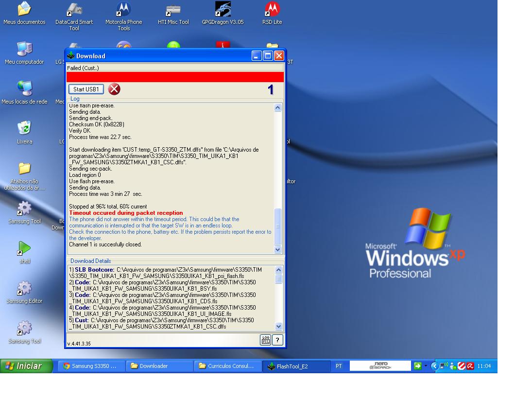Select the shell shortcut desktop icon
Viewport: 532px width, 399px height.
coord(24,252)
